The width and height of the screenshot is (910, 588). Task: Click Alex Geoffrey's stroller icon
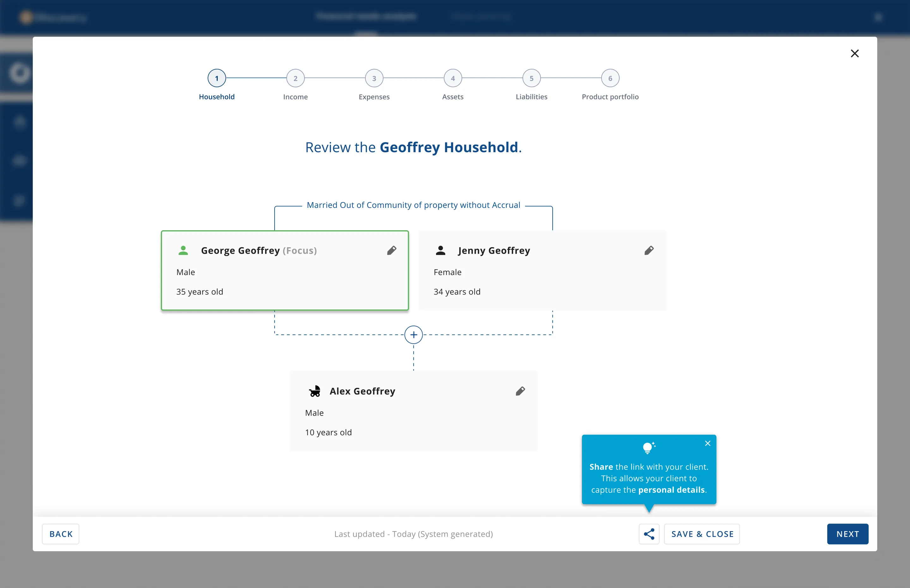(x=315, y=391)
